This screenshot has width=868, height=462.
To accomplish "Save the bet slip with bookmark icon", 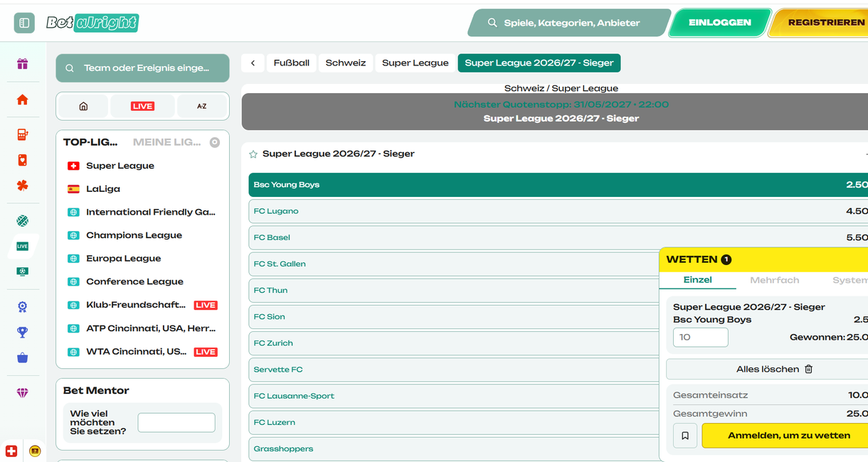I will (685, 435).
